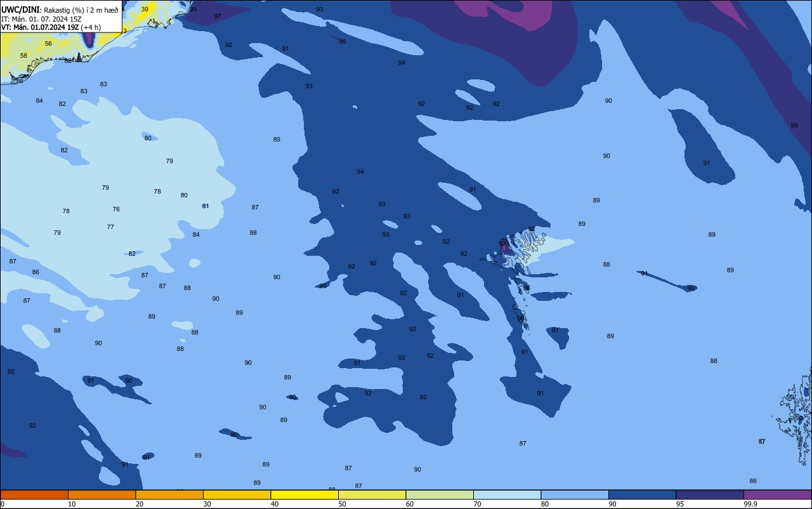
Task: Select the humidity value '56' on the map
Action: pos(48,44)
